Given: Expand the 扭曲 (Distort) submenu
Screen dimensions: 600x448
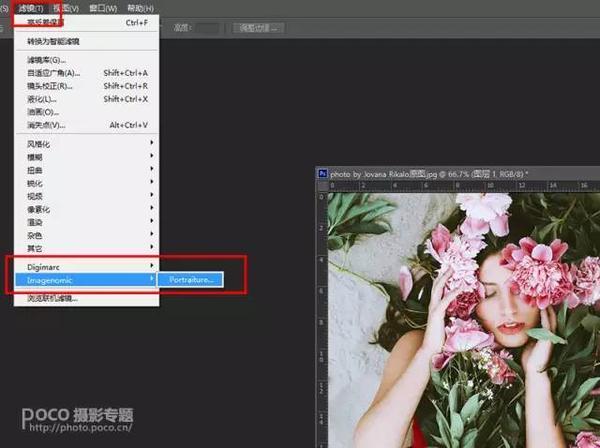Looking at the screenshot, I should (x=86, y=170).
